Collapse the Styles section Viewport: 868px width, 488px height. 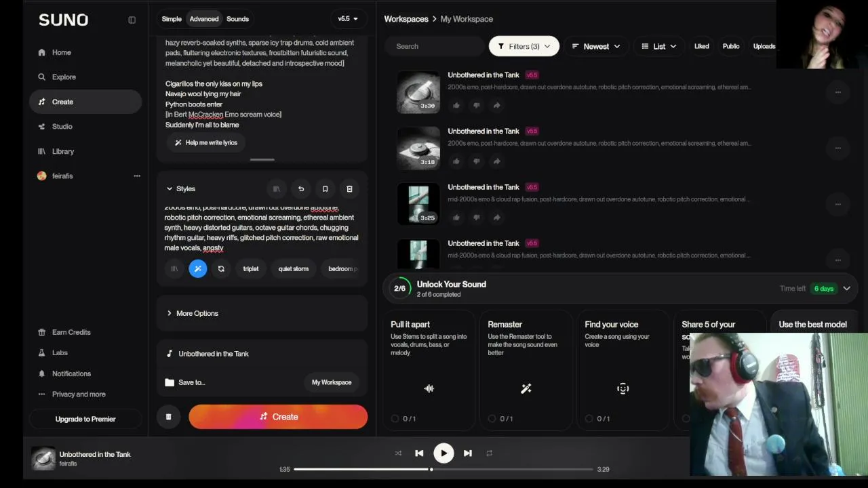coord(180,189)
